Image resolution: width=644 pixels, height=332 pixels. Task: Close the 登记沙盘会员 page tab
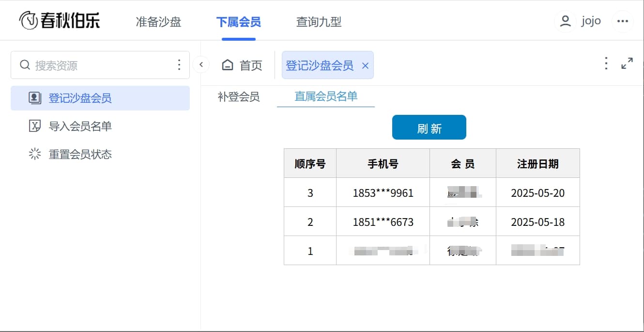click(366, 65)
